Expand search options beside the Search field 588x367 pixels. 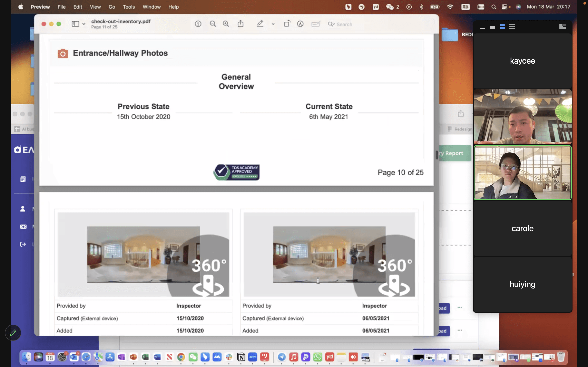(x=331, y=24)
